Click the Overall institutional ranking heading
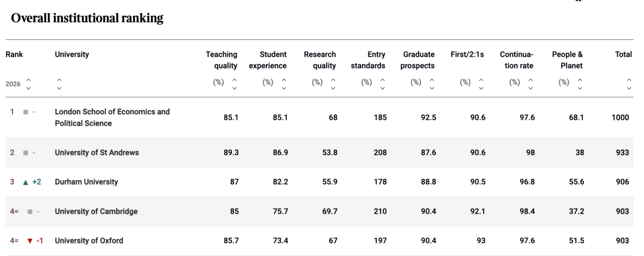Viewport: 644px width, 256px height. click(87, 18)
